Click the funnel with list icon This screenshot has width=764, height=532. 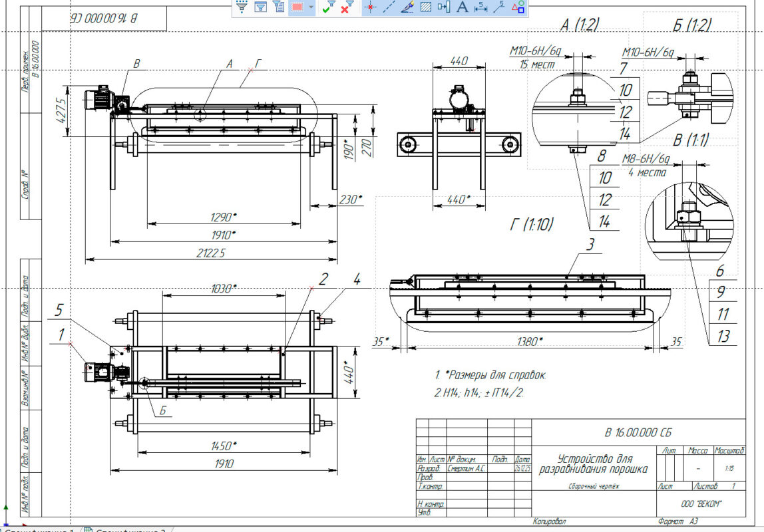click(279, 7)
